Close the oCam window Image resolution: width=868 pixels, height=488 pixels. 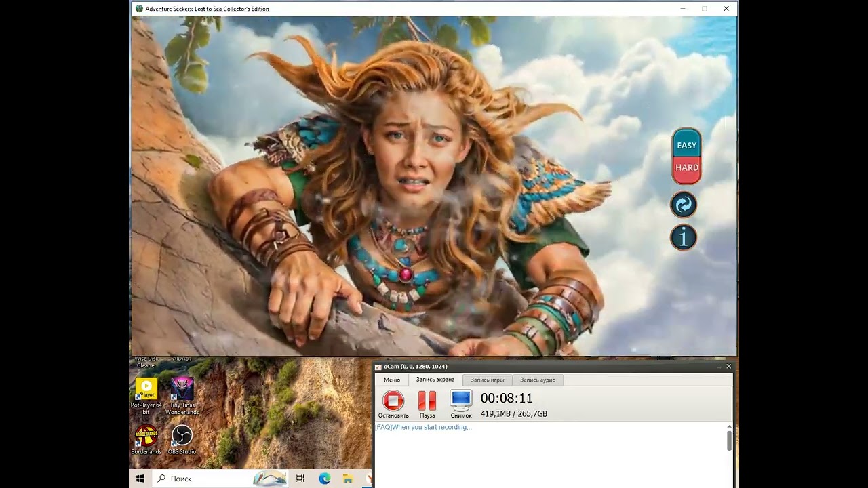pos(729,367)
